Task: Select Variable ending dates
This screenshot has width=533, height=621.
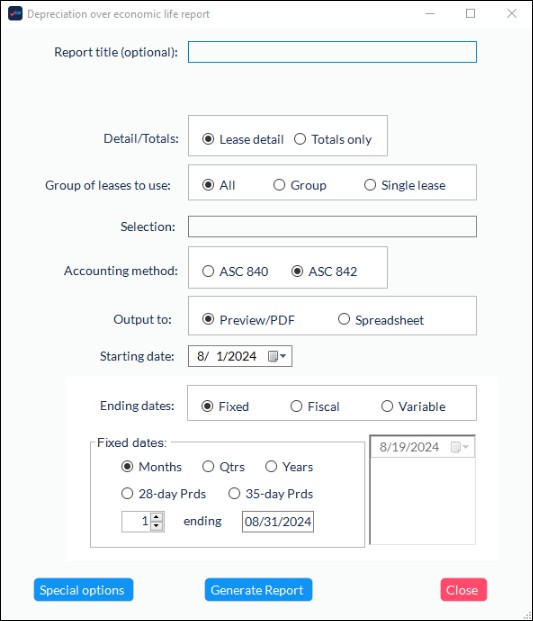Action: 413,407
